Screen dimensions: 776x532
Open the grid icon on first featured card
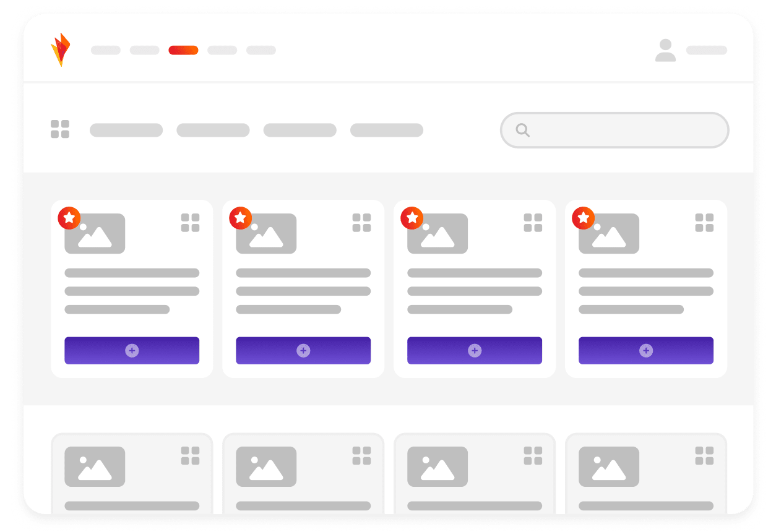click(x=190, y=223)
